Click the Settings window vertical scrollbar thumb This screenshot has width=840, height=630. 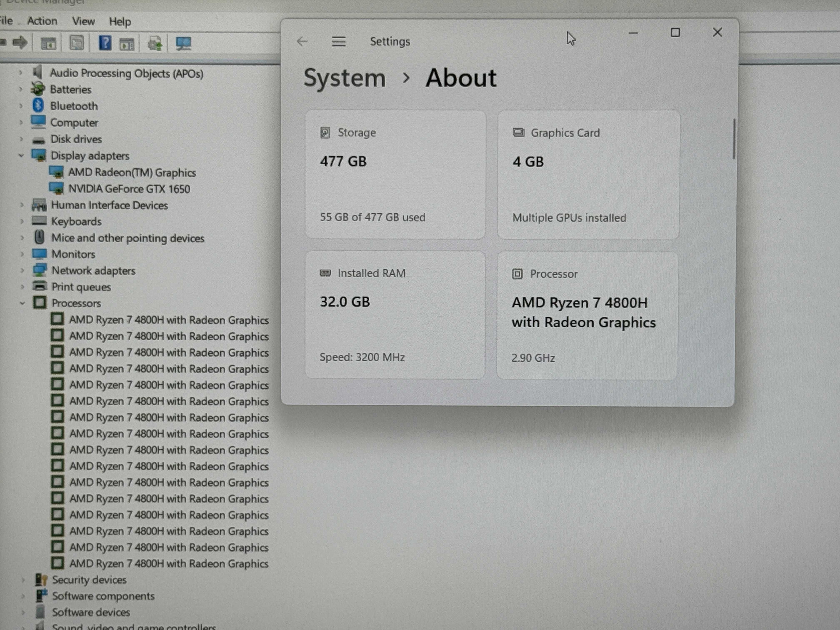[734, 139]
